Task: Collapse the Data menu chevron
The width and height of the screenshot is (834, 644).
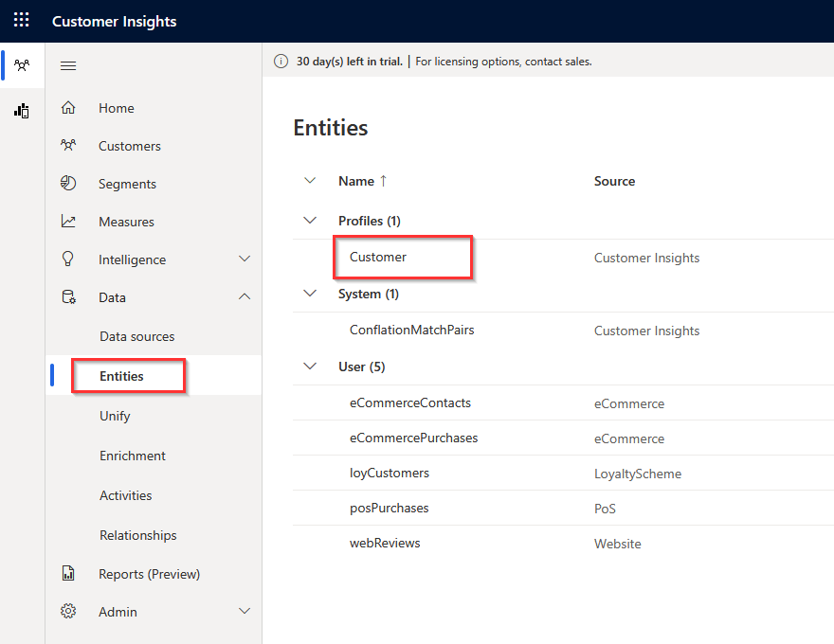Action: click(245, 297)
